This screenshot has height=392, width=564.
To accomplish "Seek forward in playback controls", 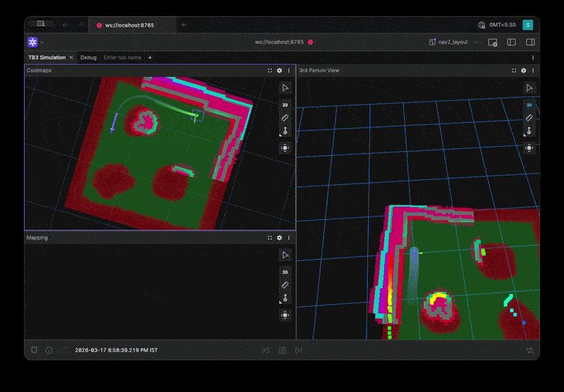I will 298,350.
